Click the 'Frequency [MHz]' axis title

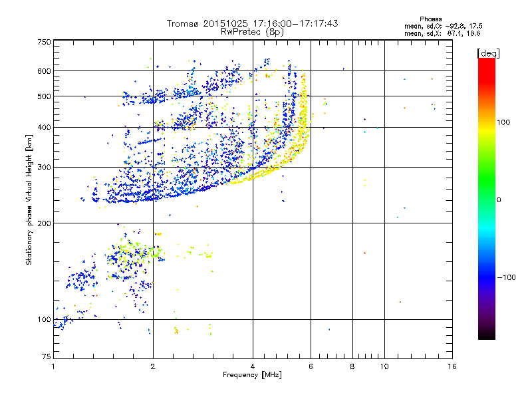click(x=252, y=375)
